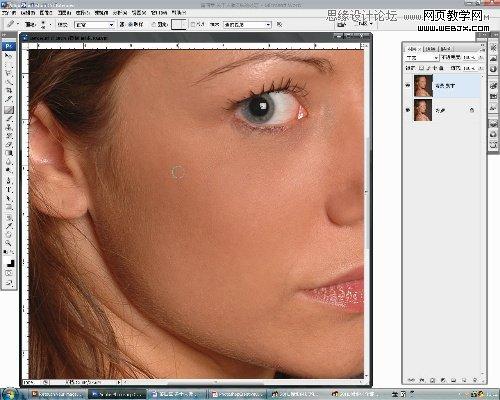Select the Type tool (T)
500x400 pixels.
pos(9,190)
